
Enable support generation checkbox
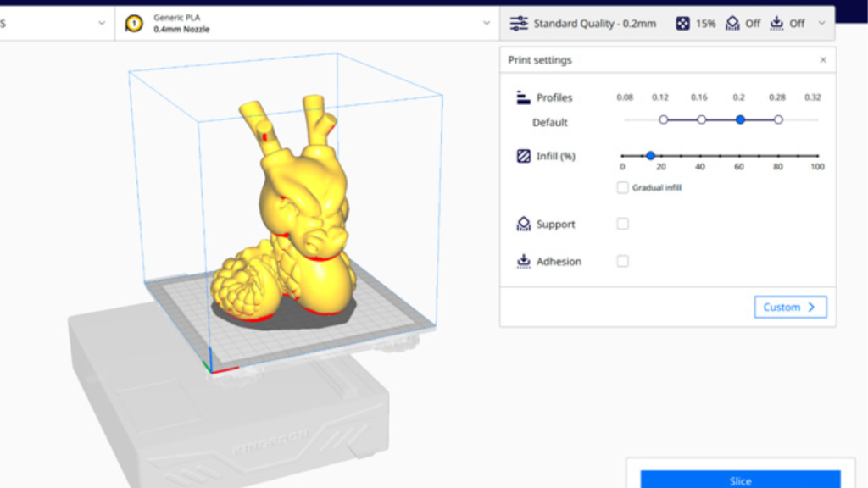pyautogui.click(x=623, y=224)
